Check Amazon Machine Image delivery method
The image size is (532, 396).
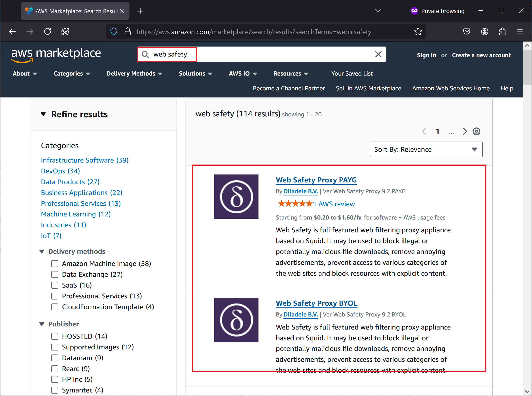click(55, 264)
